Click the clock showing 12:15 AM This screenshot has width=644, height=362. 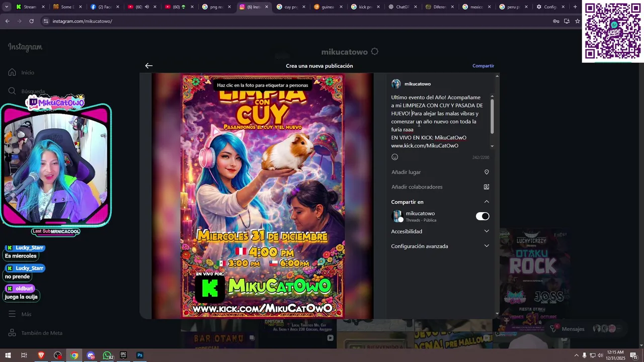615,352
